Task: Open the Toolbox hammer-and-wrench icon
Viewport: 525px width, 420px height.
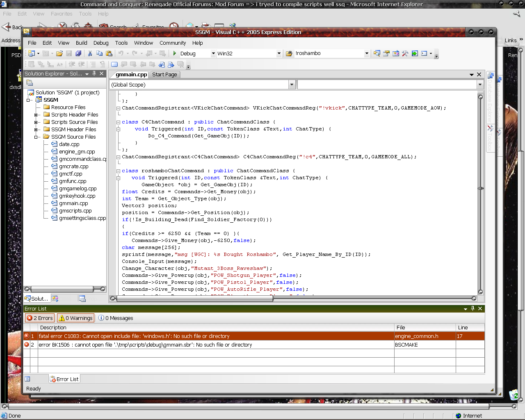Action: [405, 53]
